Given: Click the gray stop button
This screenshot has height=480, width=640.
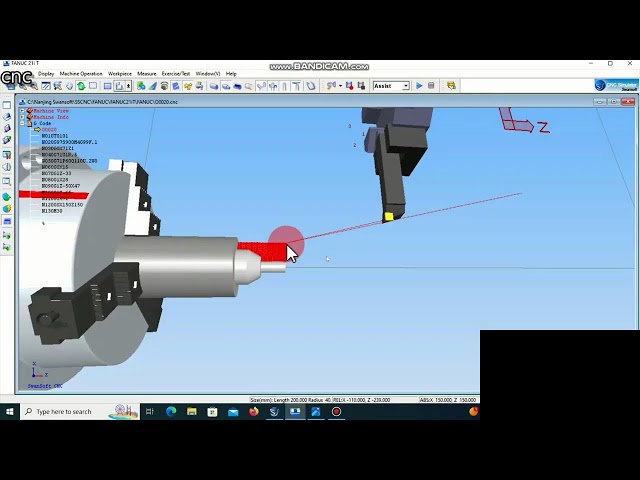Looking at the screenshot, I should [x=431, y=86].
